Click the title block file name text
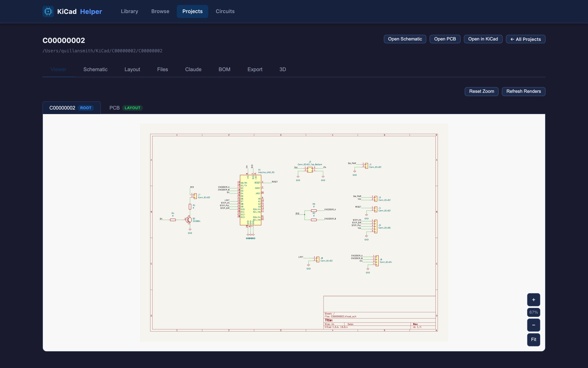Viewport: 588px width, 368px height. 340,317
